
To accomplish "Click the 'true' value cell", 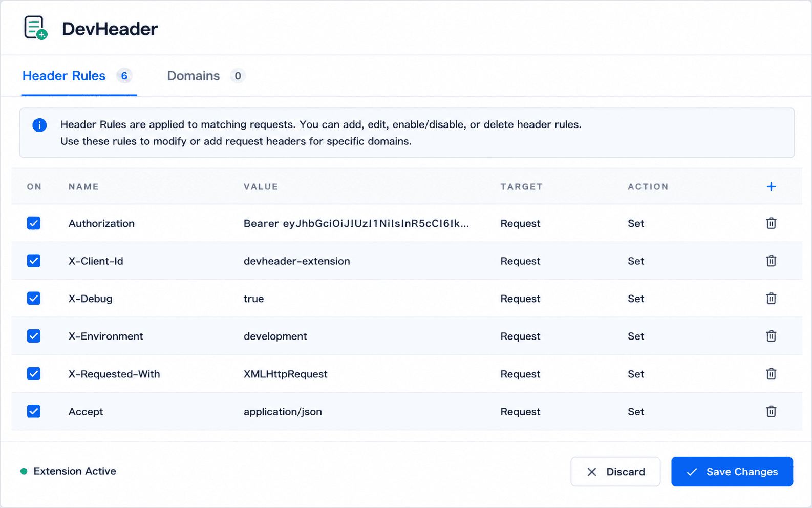I will point(253,299).
